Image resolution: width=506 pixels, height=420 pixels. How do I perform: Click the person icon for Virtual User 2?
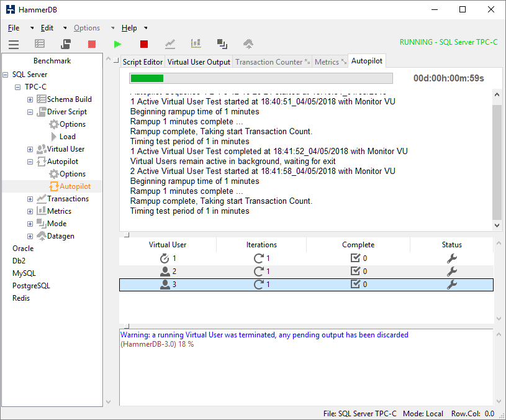coord(165,272)
